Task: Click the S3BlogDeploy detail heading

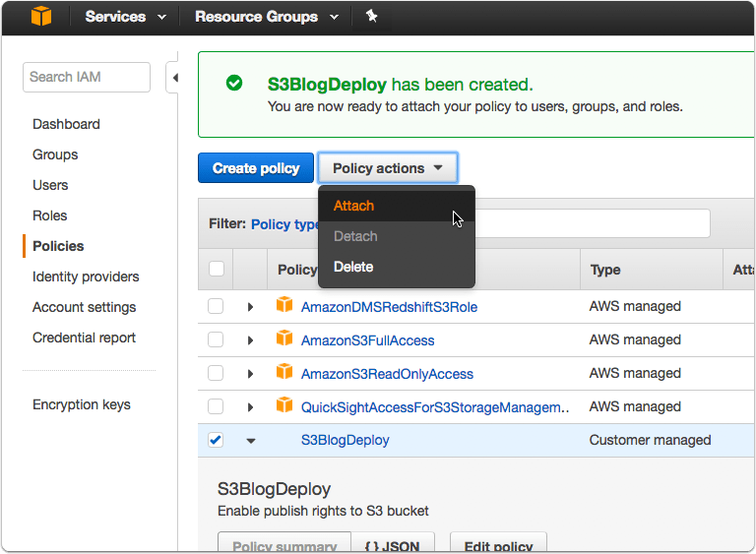Action: (274, 489)
